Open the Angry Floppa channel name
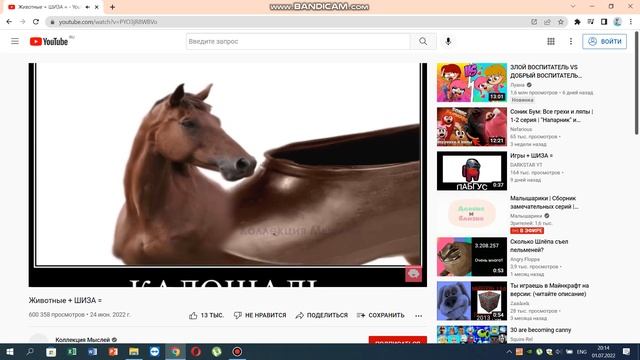The image size is (640, 360). pyautogui.click(x=525, y=259)
